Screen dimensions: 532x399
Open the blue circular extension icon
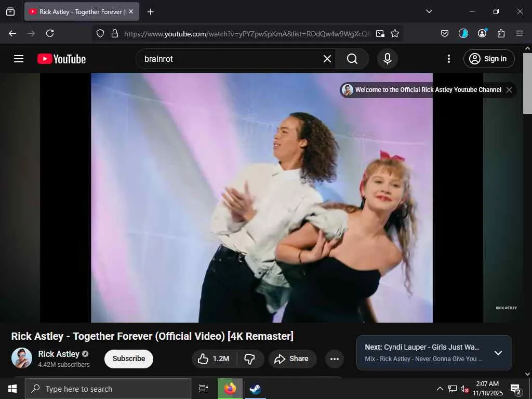click(x=463, y=33)
